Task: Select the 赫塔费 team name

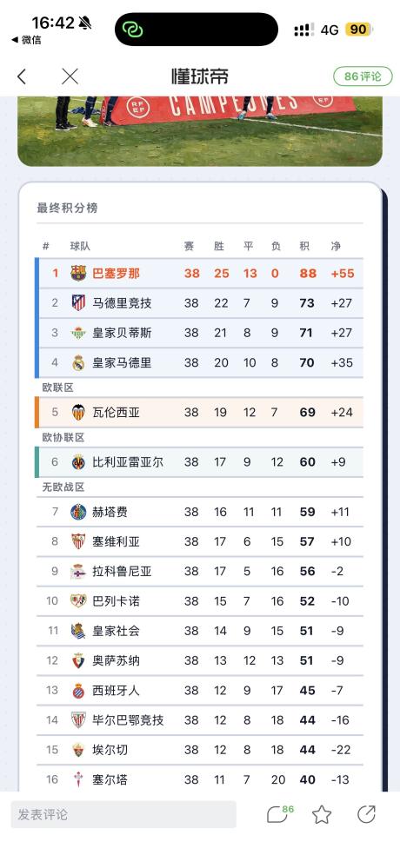Action: (x=110, y=512)
